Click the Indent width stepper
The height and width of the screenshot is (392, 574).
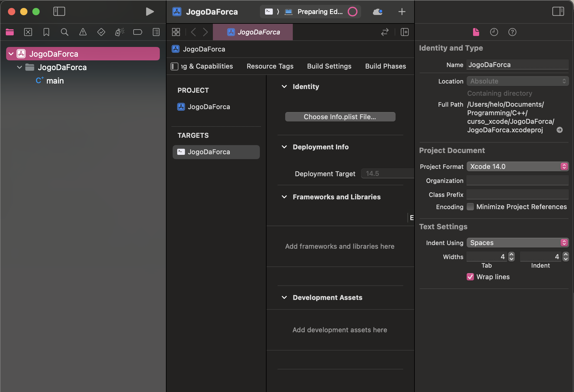[566, 257]
